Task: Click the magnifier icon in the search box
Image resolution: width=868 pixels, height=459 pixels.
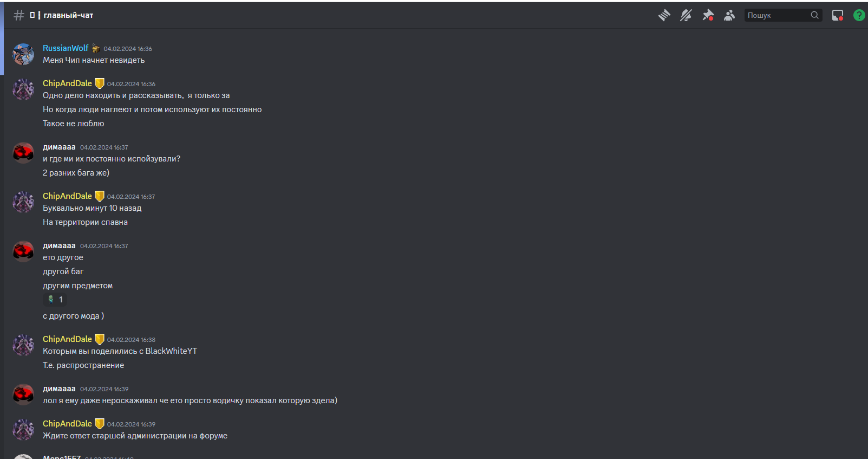Action: [815, 15]
